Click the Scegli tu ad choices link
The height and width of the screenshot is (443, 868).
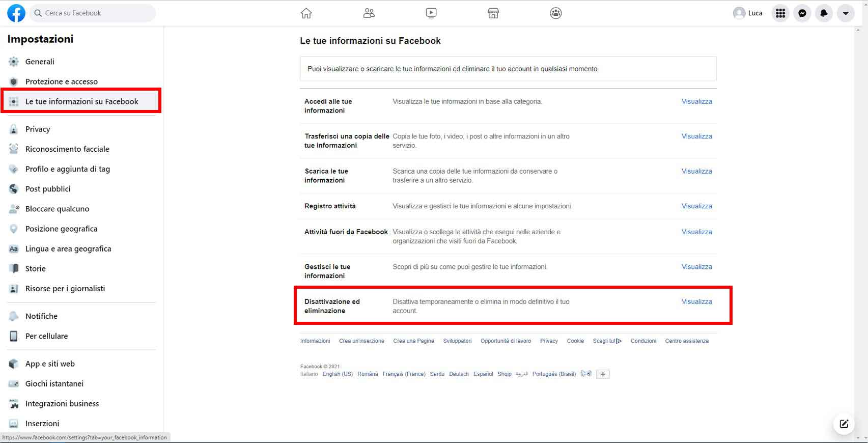(607, 341)
